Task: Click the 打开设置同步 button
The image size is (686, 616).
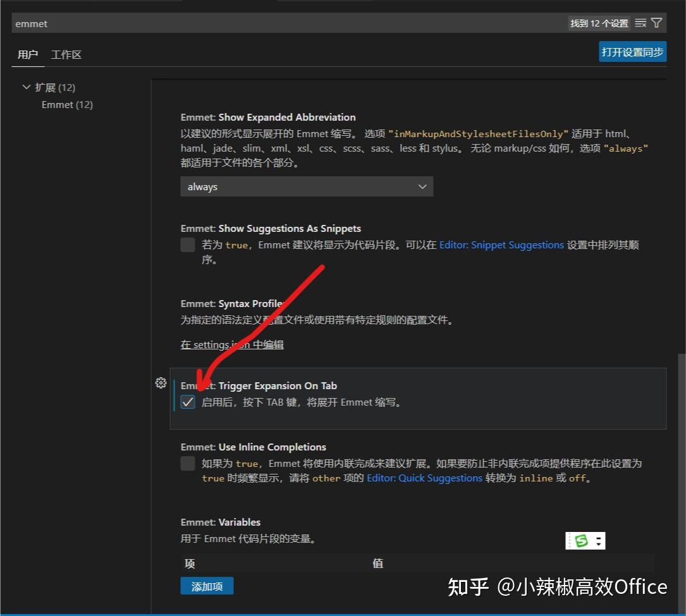Action: 632,51
